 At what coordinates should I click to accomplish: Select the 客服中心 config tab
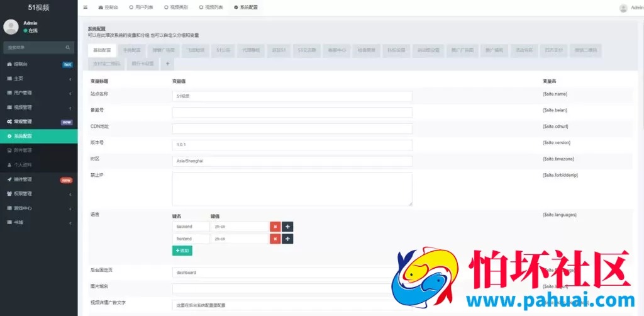[x=337, y=50]
